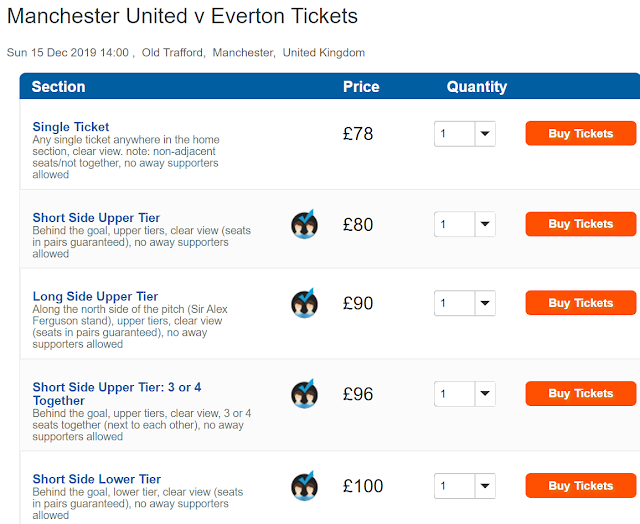
Task: Expand quantity selector for £80 Short Side Upper Tier
Action: tap(464, 224)
